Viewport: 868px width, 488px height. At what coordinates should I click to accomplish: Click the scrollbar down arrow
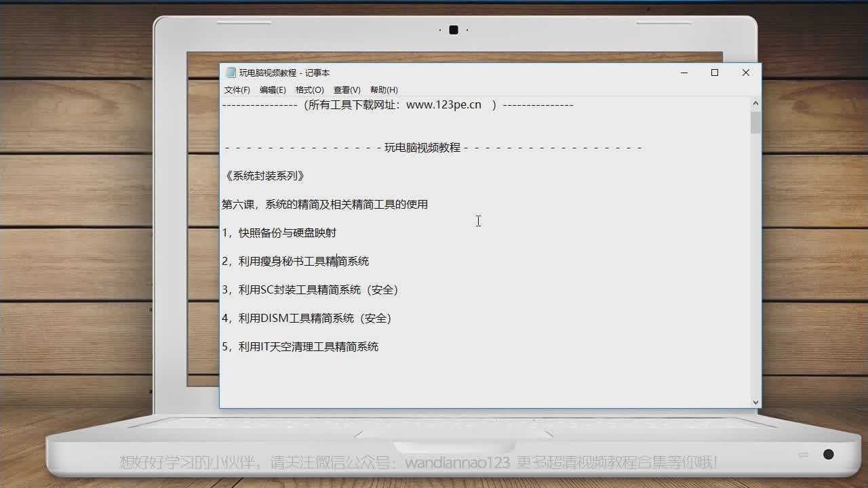click(x=755, y=402)
